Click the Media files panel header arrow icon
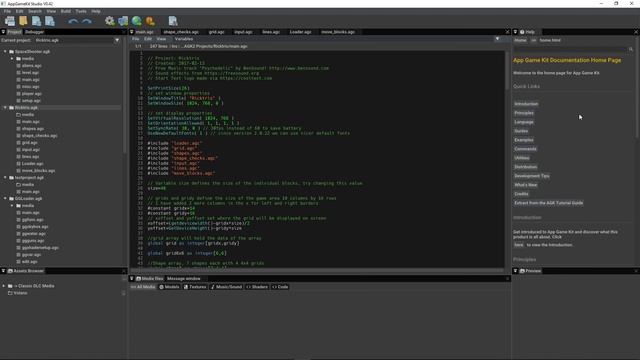Screen dimensions: 640x360 [131, 278]
